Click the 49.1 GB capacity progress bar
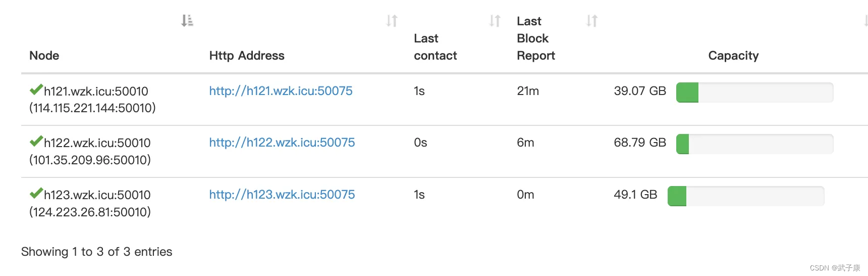 pyautogui.click(x=746, y=196)
